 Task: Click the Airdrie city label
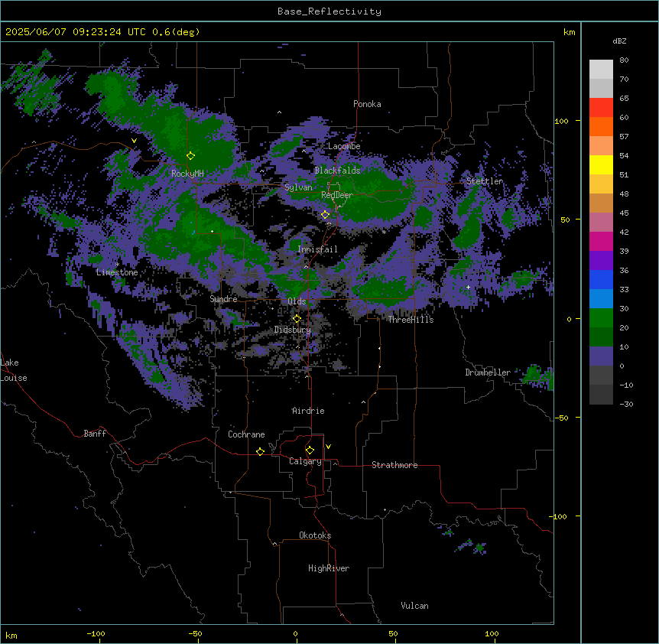[x=308, y=411]
